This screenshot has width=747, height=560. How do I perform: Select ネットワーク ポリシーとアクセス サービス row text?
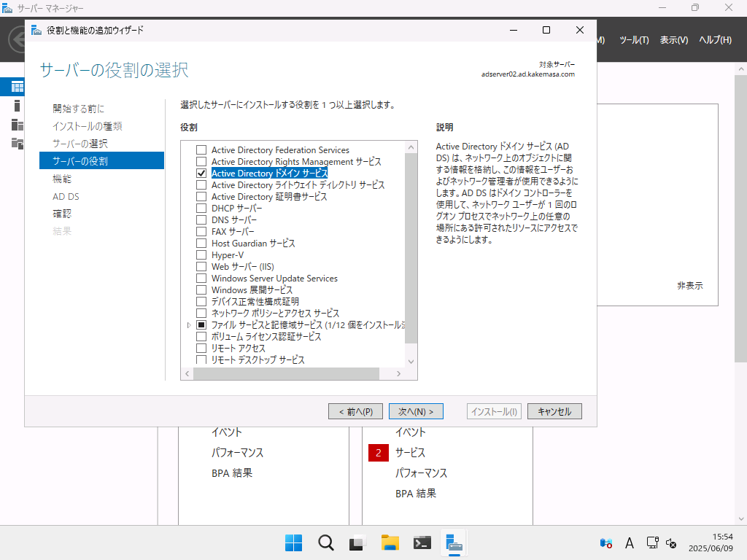[275, 314]
